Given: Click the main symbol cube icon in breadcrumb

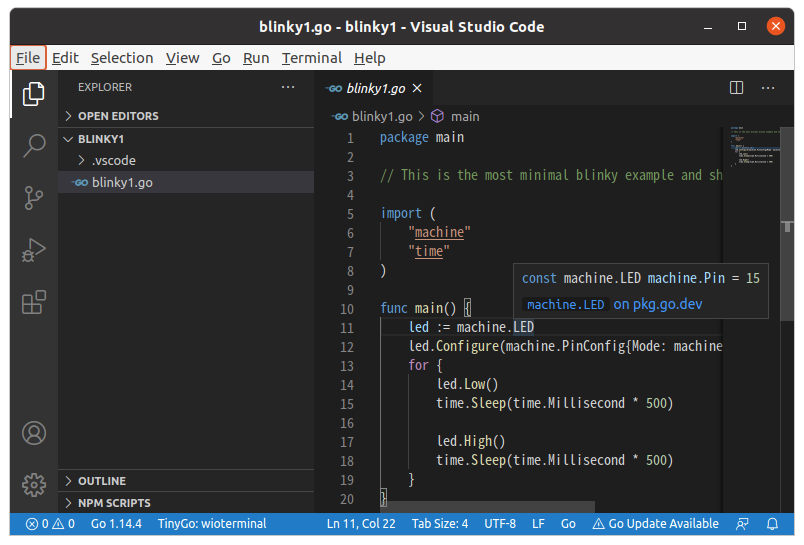Looking at the screenshot, I should click(x=437, y=116).
